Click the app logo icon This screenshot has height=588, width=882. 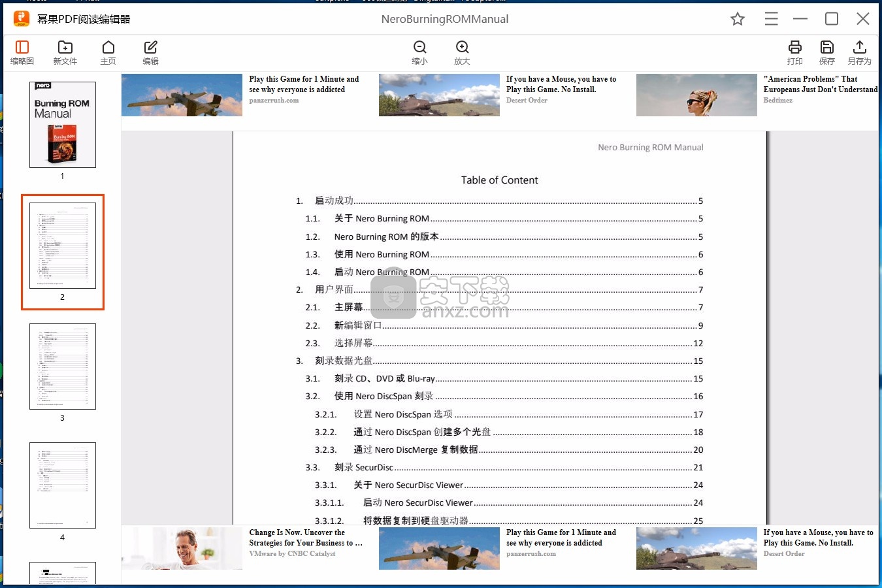click(x=22, y=19)
